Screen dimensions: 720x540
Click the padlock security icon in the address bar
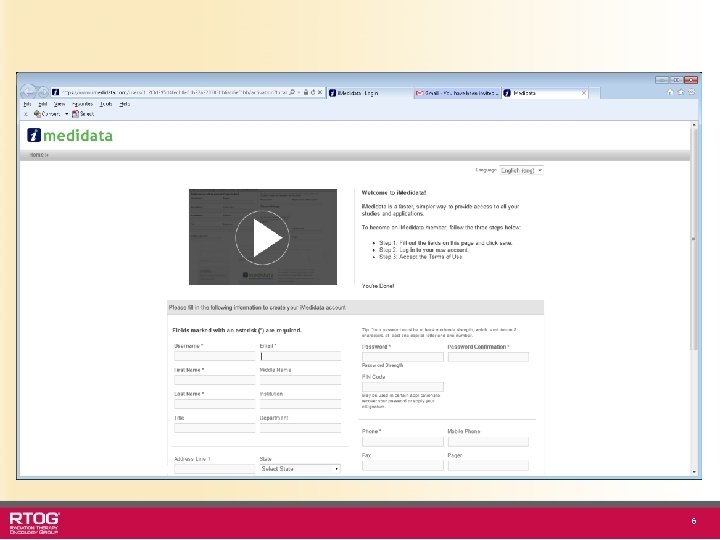[306, 93]
